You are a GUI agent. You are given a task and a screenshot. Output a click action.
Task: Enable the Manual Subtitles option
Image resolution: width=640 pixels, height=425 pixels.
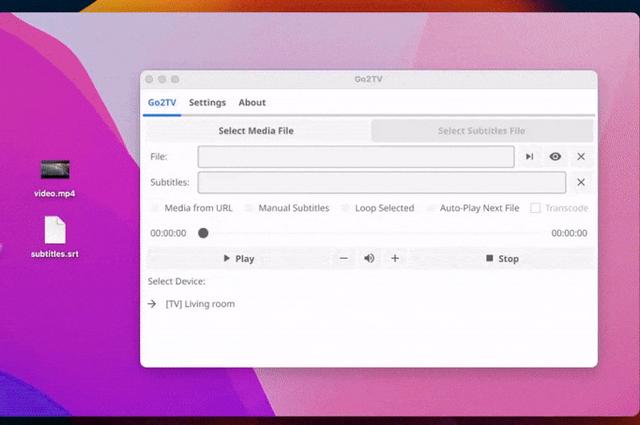pos(249,208)
